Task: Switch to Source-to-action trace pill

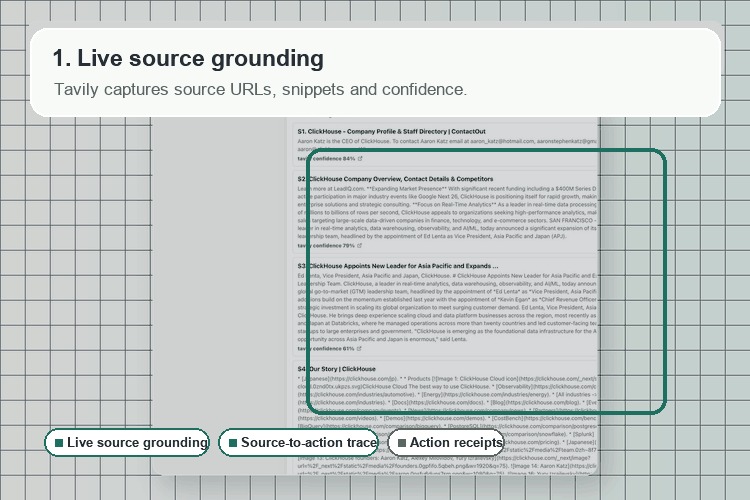Action: [x=299, y=443]
